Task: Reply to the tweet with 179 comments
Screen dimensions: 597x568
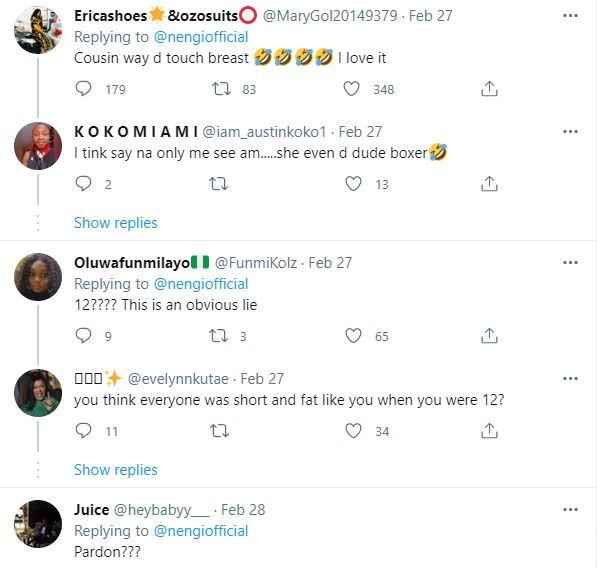Action: point(83,88)
